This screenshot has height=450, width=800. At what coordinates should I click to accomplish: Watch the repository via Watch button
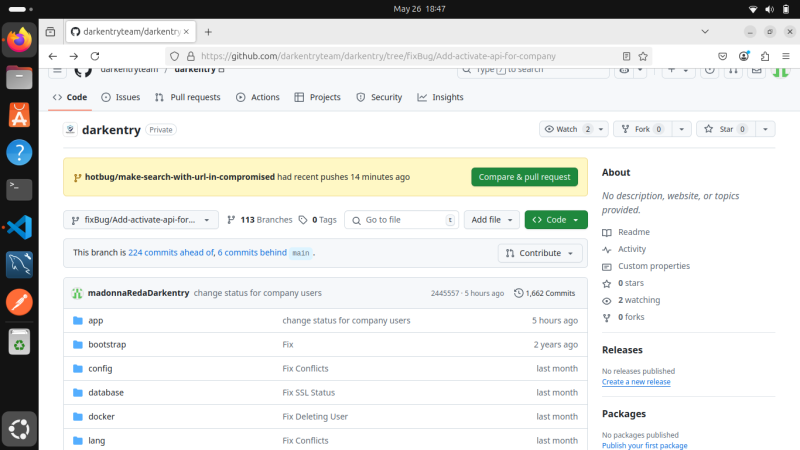(x=568, y=129)
